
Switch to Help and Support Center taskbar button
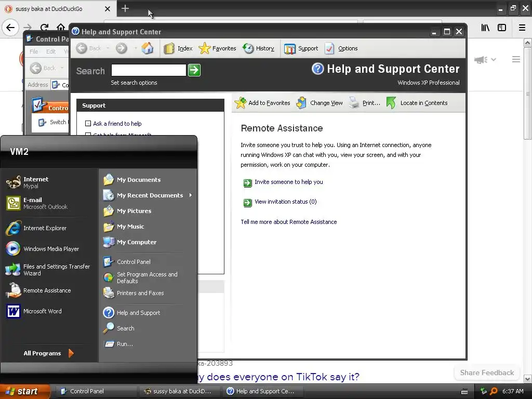point(262,391)
